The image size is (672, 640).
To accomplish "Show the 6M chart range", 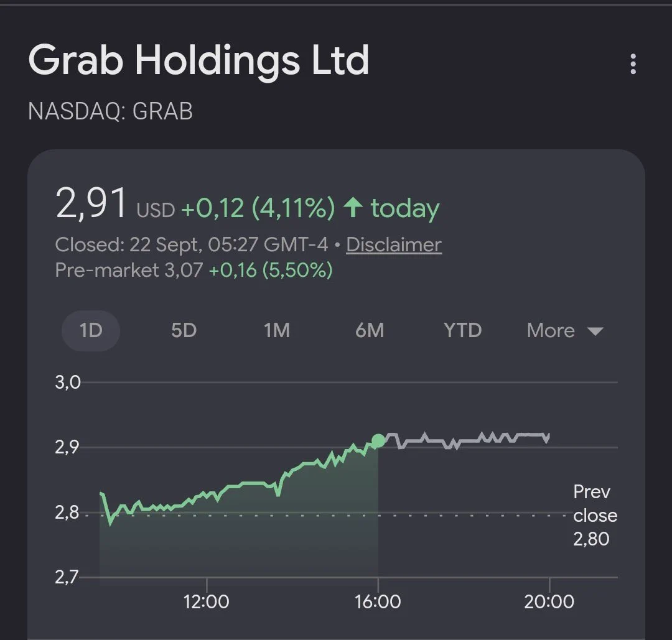I will point(370,331).
